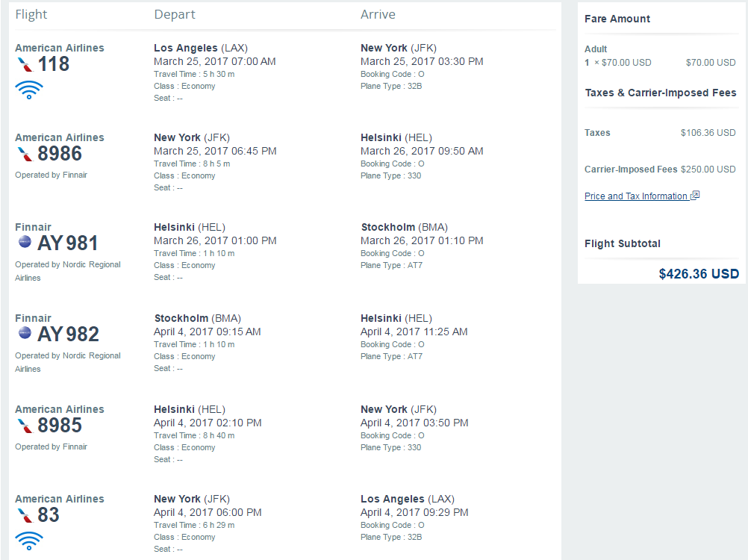The width and height of the screenshot is (748, 560).
Task: Click Plane Type AT7 for flight AY 981
Action: point(391,265)
